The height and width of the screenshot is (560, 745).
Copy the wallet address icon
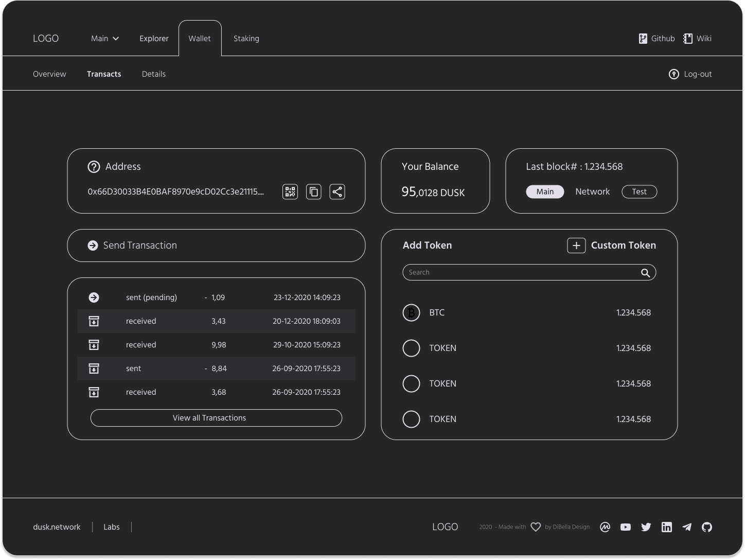click(x=314, y=192)
